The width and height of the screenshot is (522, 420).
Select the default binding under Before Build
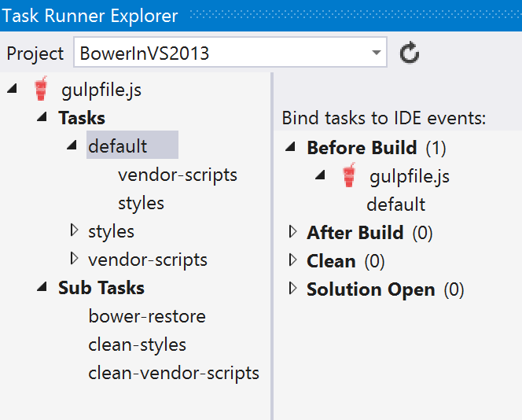point(396,204)
